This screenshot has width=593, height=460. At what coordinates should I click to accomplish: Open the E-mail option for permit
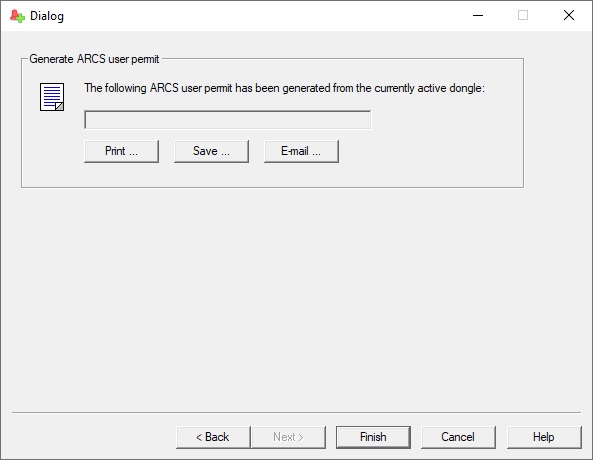(301, 151)
